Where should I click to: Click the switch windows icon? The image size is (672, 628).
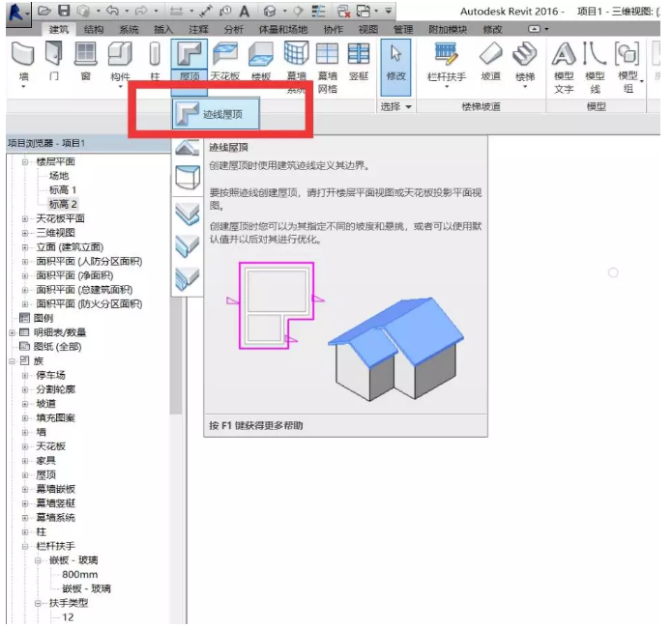[x=364, y=11]
